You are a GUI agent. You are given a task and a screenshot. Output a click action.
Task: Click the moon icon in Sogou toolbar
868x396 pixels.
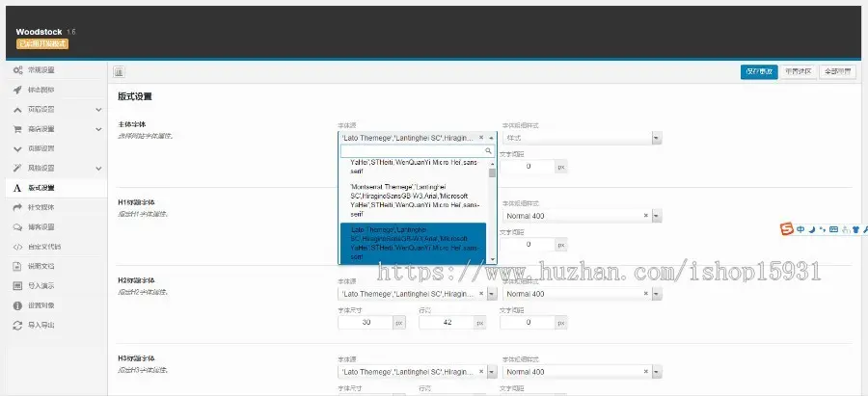coord(811,229)
